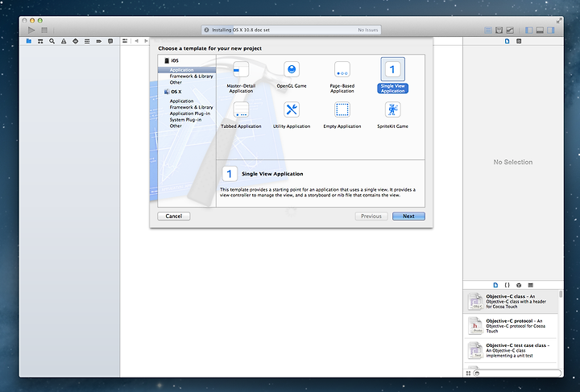Image resolution: width=580 pixels, height=392 pixels.
Task: Choose the SpriteKit Game template
Action: pyautogui.click(x=392, y=115)
